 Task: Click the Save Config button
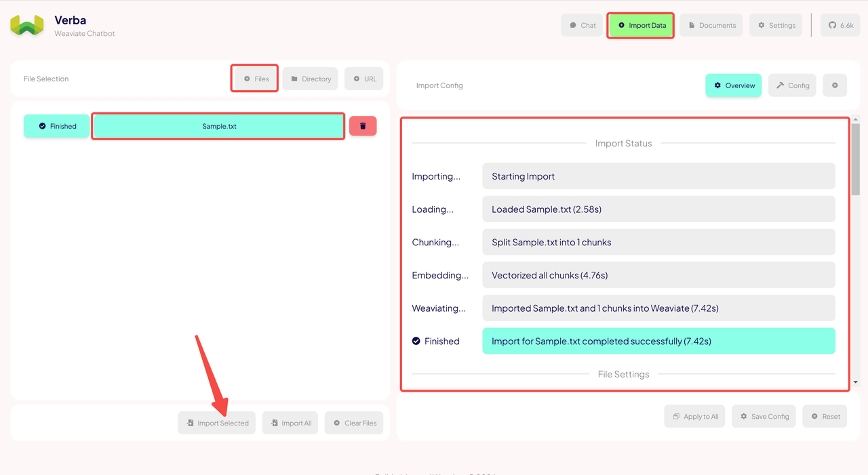click(x=764, y=416)
